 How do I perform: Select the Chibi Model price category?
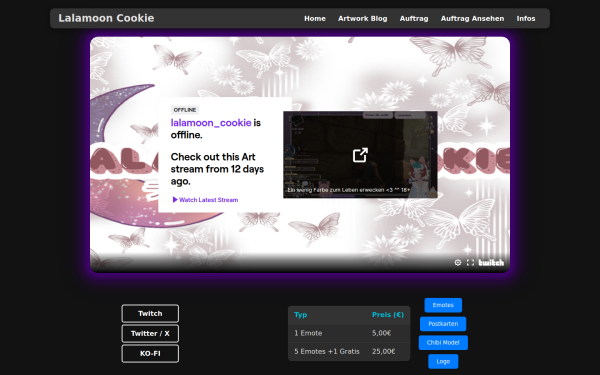tap(443, 342)
